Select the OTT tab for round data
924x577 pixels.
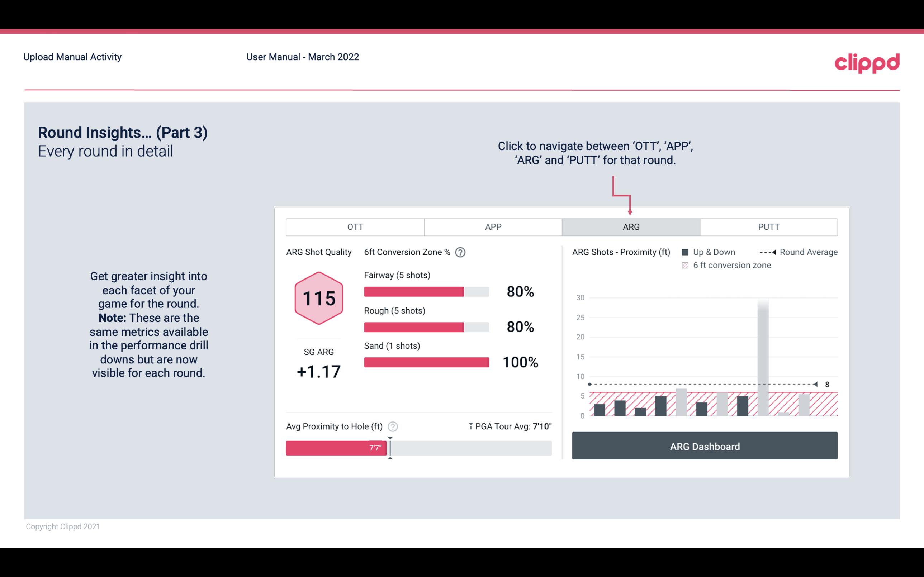(x=355, y=226)
